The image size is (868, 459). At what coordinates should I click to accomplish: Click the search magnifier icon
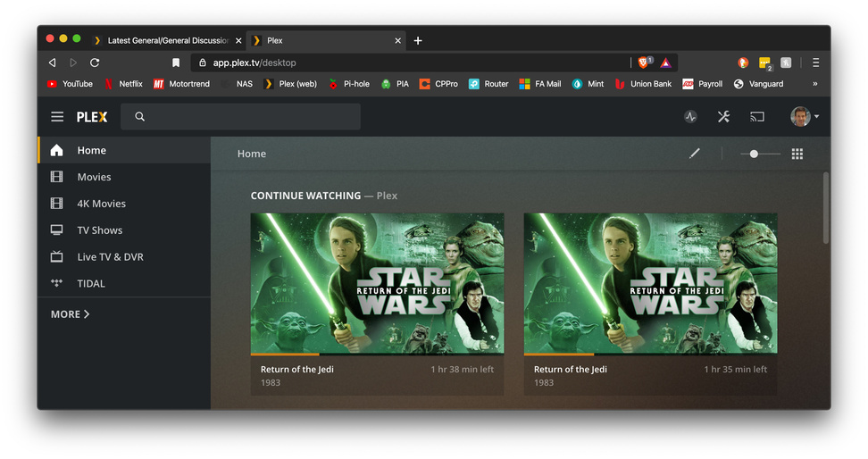tap(140, 117)
